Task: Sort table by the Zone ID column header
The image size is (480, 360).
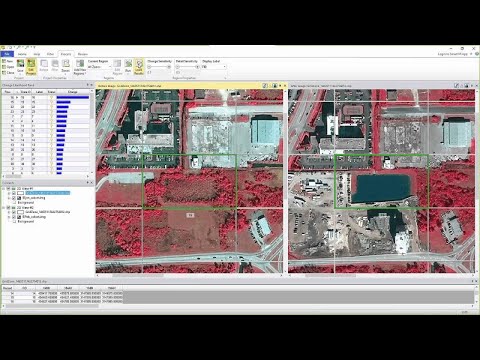Action: click(x=25, y=92)
